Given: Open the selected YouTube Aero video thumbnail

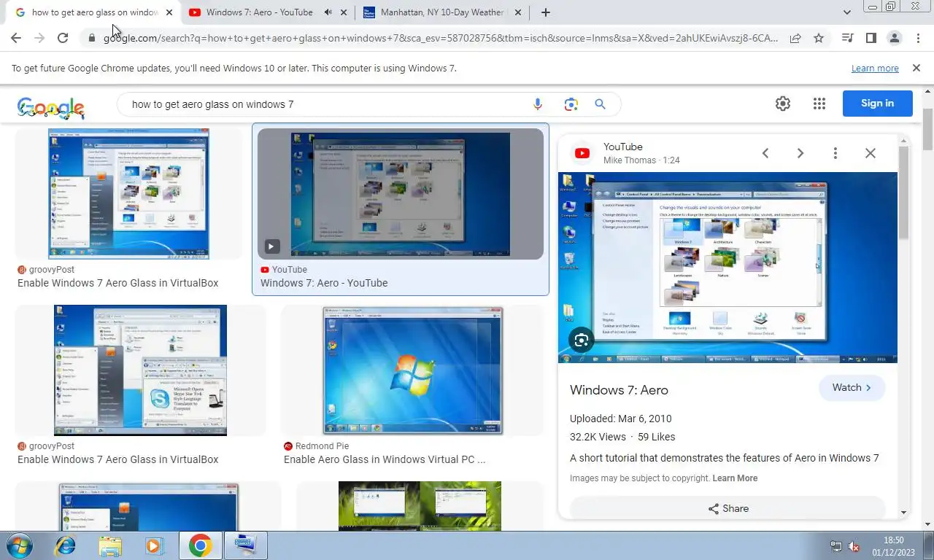Looking at the screenshot, I should click(401, 194).
